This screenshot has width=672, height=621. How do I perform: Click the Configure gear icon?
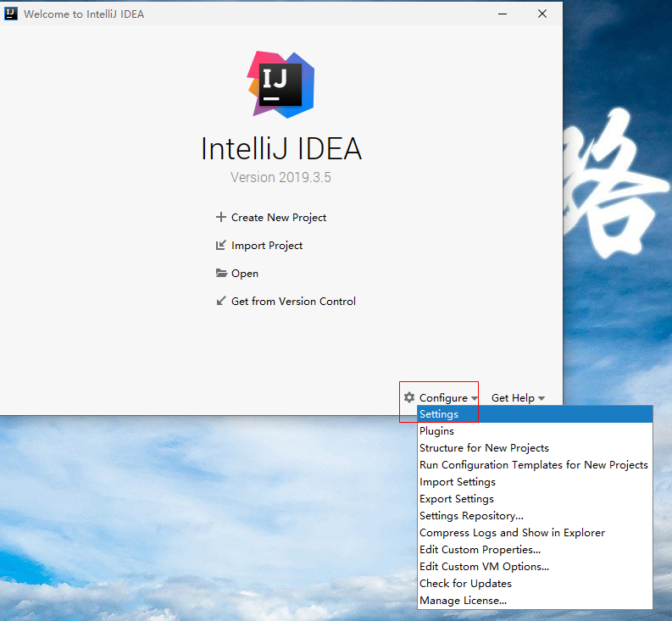[409, 397]
